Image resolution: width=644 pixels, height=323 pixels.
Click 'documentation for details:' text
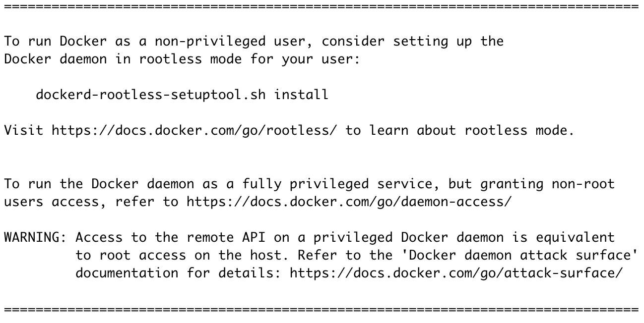tap(179, 273)
